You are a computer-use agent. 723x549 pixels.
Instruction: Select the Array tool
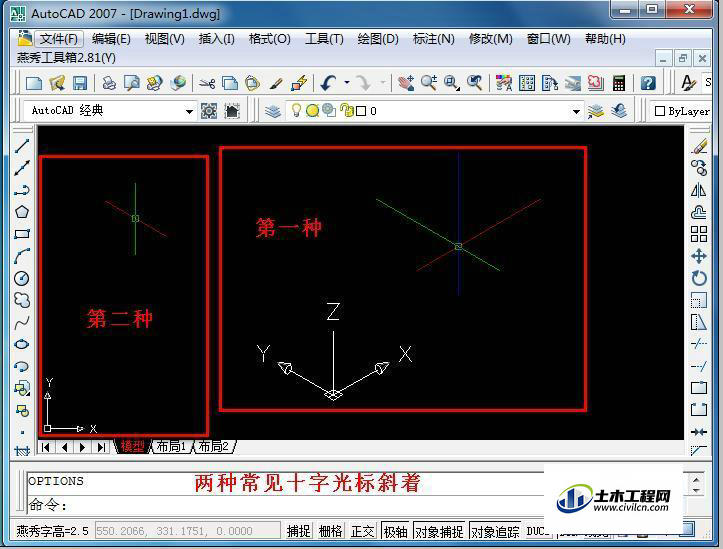pyautogui.click(x=699, y=234)
